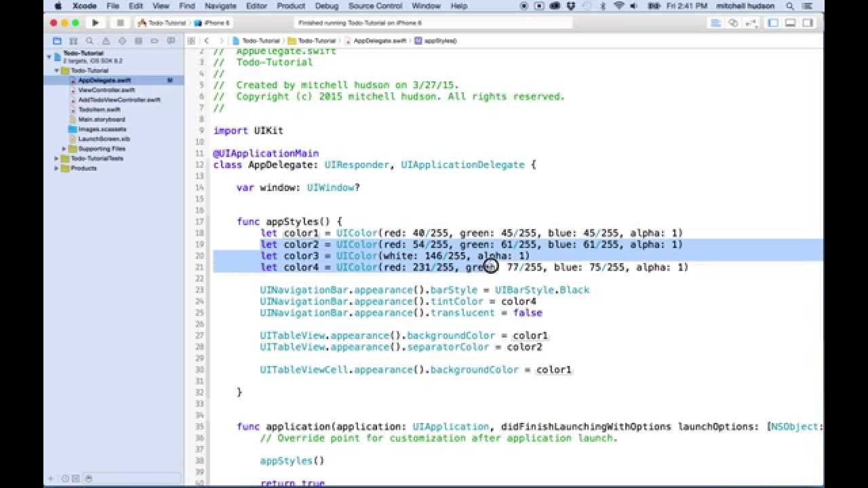The image size is (868, 488).
Task: Click the 'Fri 2:41 PM' clock
Action: point(688,6)
